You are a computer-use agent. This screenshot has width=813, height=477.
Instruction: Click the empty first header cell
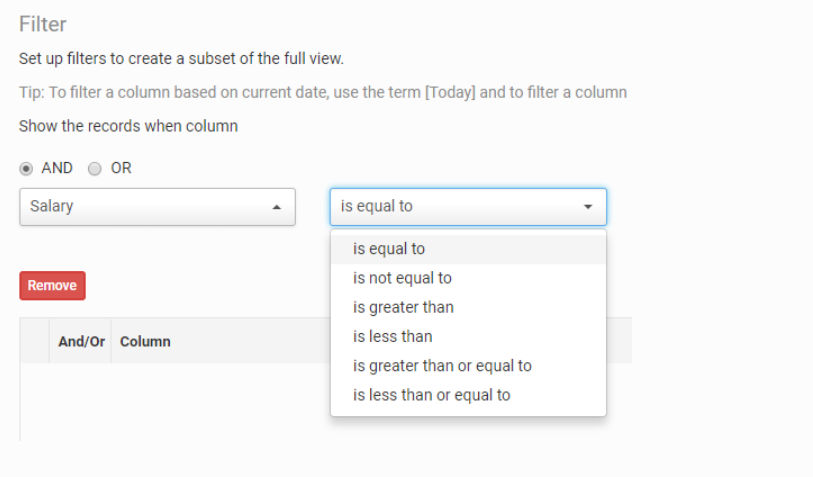click(35, 341)
